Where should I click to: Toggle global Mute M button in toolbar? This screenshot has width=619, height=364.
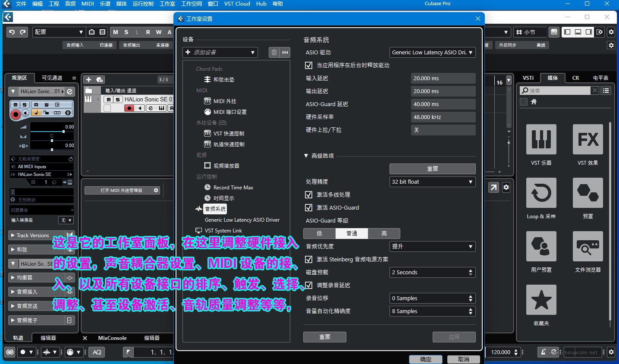(x=115, y=32)
